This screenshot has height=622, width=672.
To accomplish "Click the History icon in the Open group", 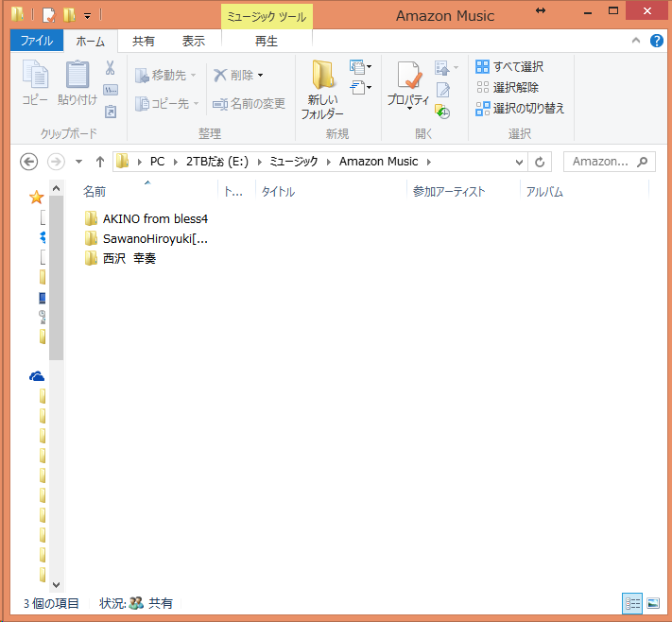I will point(442,112).
